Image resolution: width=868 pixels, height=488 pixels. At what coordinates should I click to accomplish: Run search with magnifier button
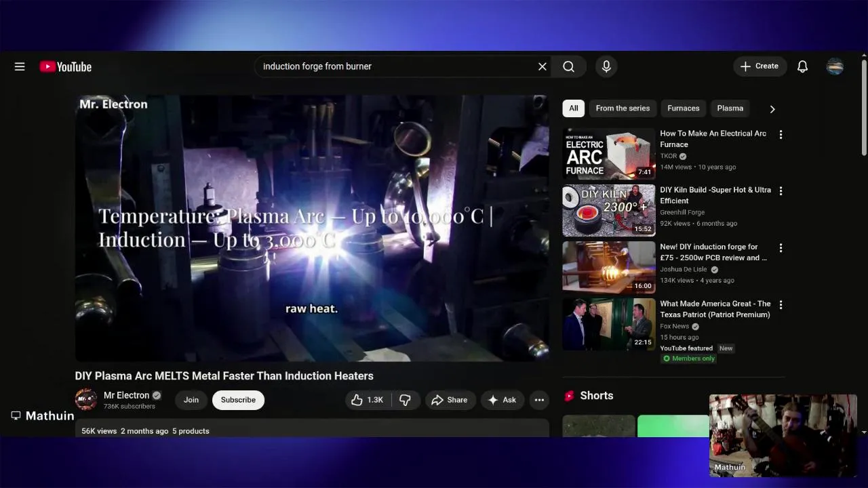coord(568,66)
